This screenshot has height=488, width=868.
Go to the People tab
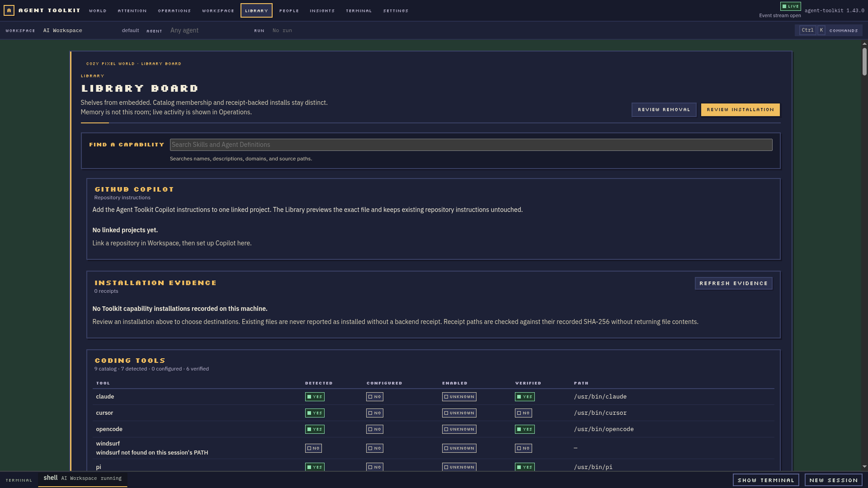pyautogui.click(x=289, y=10)
